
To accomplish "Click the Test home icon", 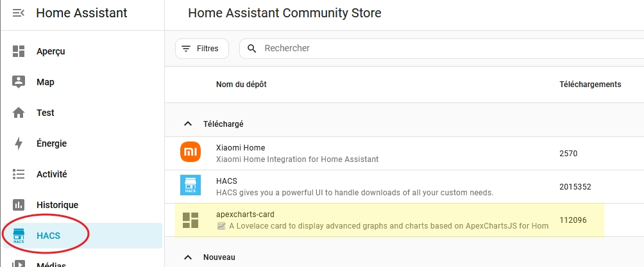I will tap(19, 113).
